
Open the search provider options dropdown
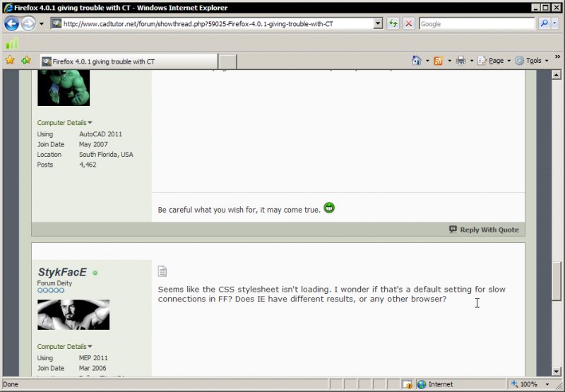click(x=554, y=24)
